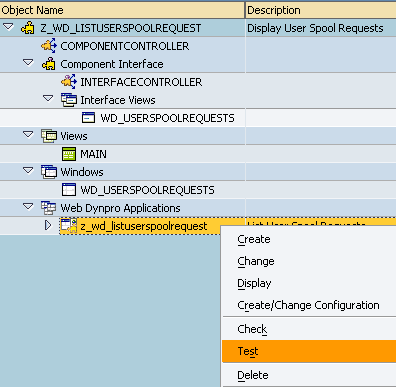Screen dimensions: 396x387
Task: Click the 'Display User Spool Requests' description text
Action: coord(315,28)
